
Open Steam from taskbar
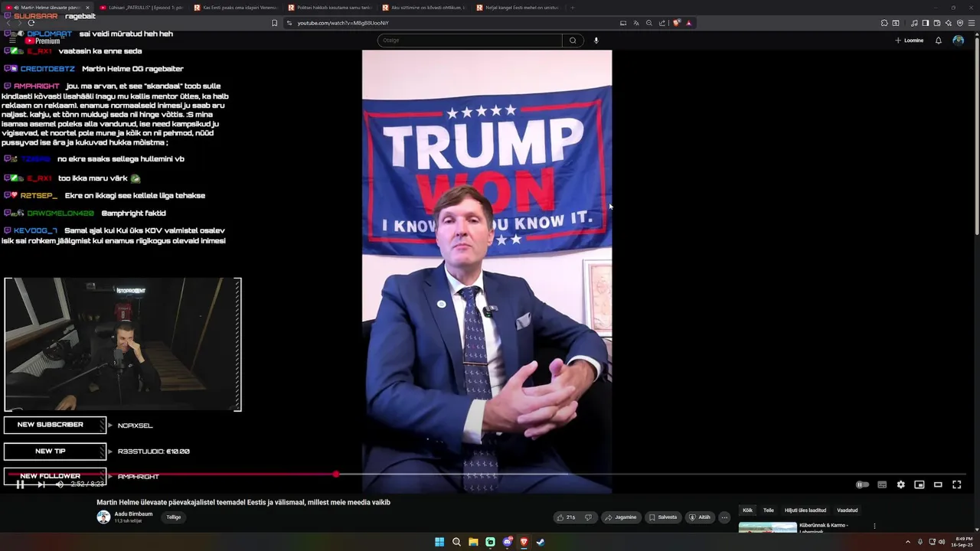coord(541,542)
